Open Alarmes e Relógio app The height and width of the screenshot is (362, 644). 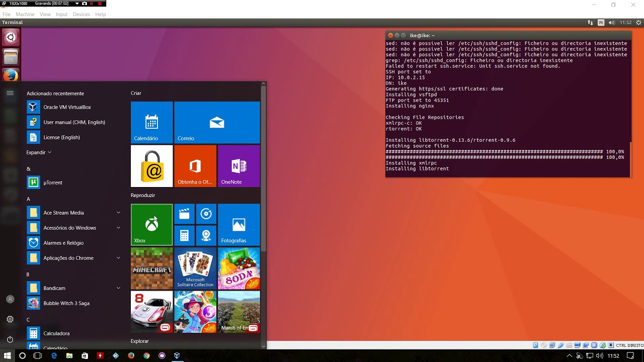(74, 243)
